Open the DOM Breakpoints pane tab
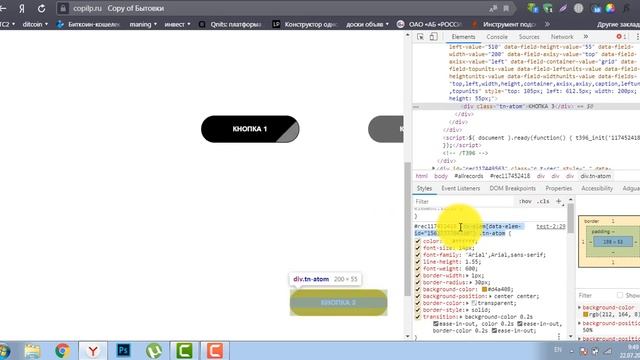 pyautogui.click(x=512, y=188)
